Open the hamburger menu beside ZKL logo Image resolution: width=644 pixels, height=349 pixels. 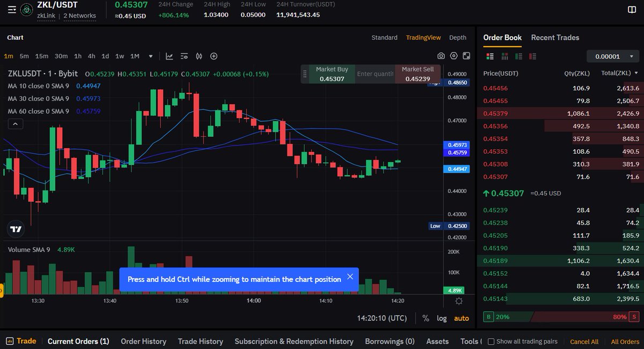[x=12, y=10]
